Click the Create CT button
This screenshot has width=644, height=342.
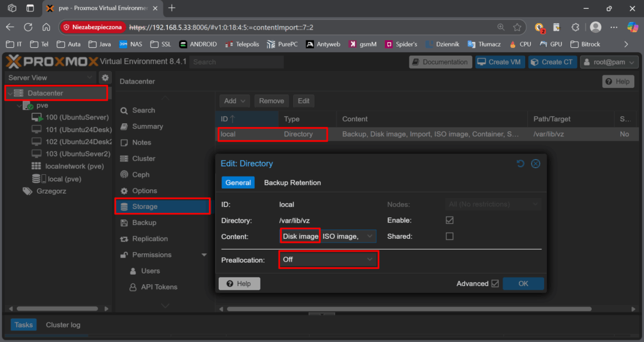tap(552, 62)
